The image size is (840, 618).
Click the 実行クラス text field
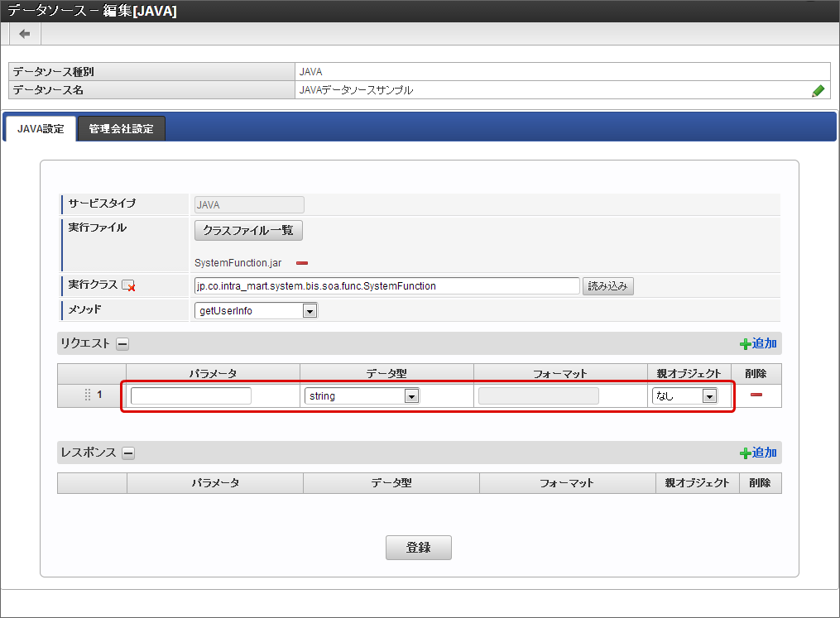386,286
